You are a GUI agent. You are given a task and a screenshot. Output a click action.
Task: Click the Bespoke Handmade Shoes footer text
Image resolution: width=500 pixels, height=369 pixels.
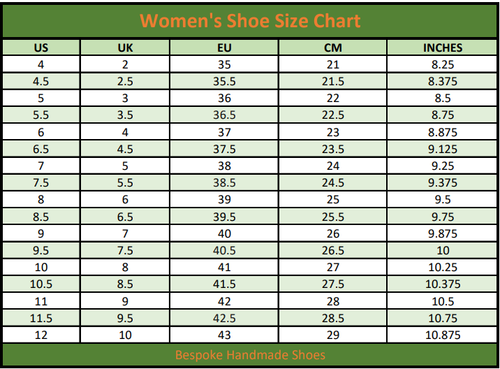(250, 355)
